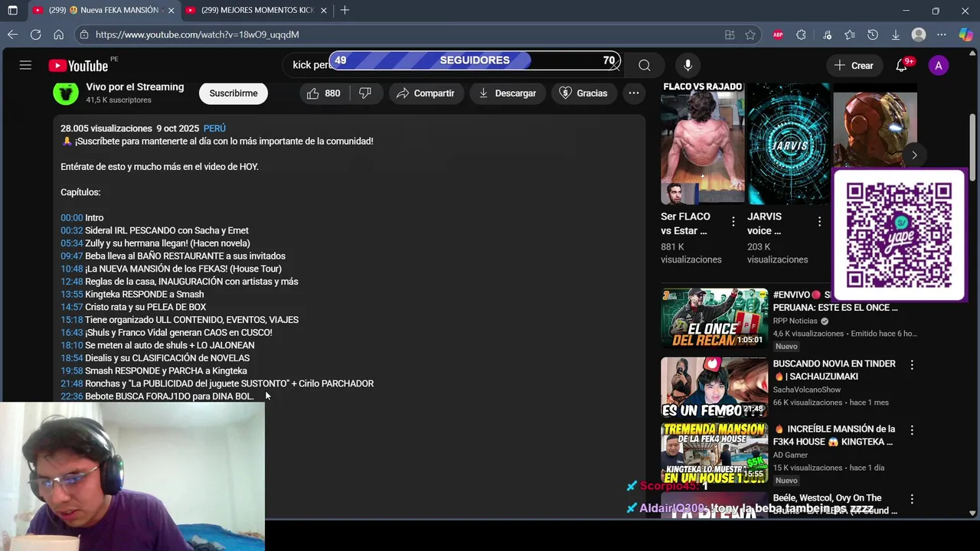Go back with the browser back arrow
The image size is (980, 551).
point(12,34)
